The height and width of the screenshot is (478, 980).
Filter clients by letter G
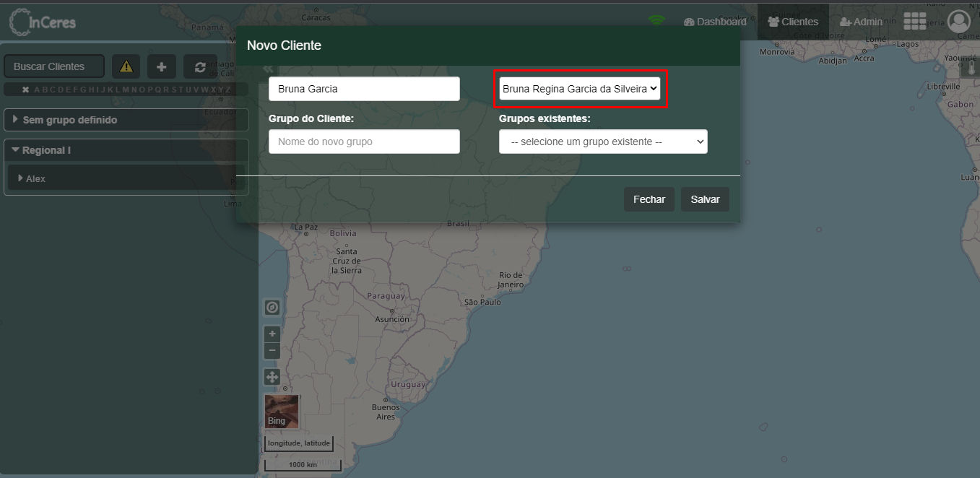click(x=83, y=90)
